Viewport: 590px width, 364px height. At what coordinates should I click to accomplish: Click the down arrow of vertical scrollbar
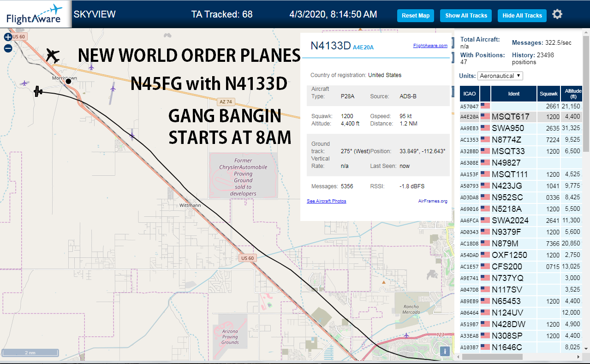586,348
